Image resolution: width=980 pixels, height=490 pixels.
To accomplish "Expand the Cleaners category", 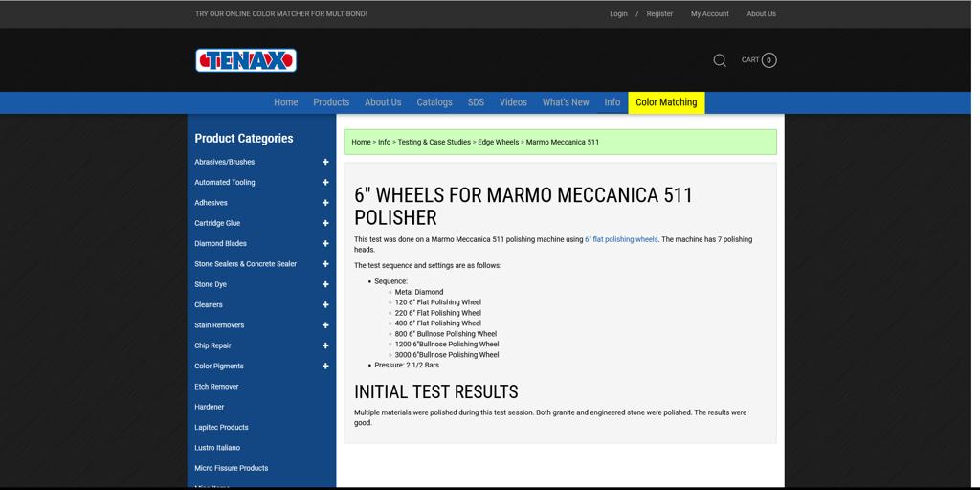I will (325, 305).
